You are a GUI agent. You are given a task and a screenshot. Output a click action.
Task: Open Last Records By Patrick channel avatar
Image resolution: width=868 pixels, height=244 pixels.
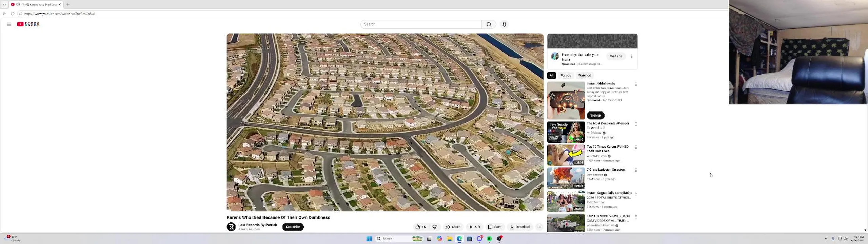tap(231, 227)
